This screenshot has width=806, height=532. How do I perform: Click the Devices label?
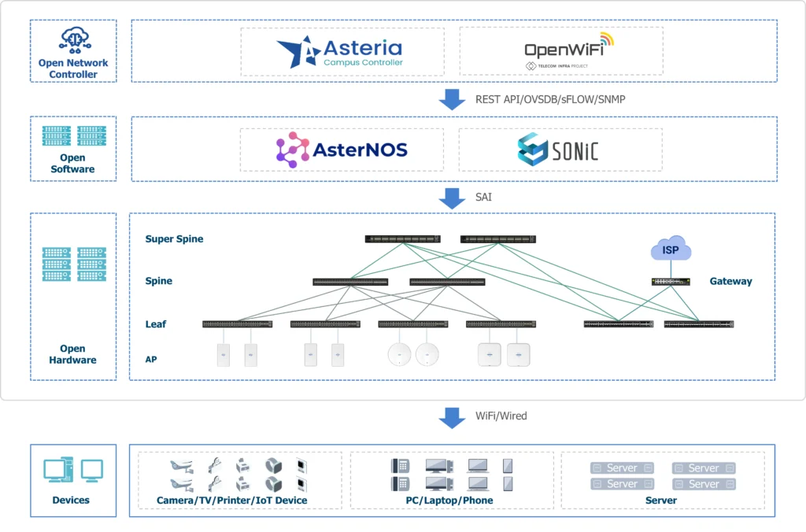click(71, 501)
